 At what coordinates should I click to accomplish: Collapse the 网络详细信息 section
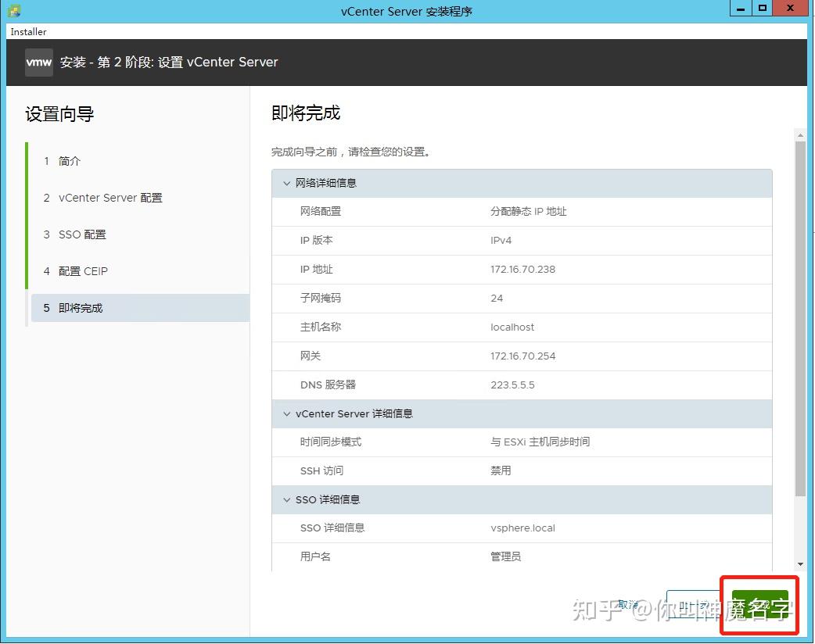pos(286,183)
